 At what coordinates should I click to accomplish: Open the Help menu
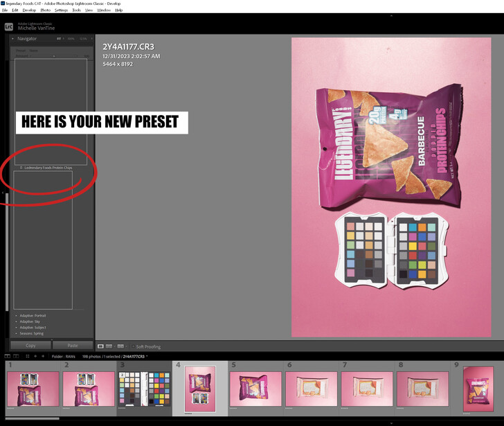pyautogui.click(x=119, y=10)
